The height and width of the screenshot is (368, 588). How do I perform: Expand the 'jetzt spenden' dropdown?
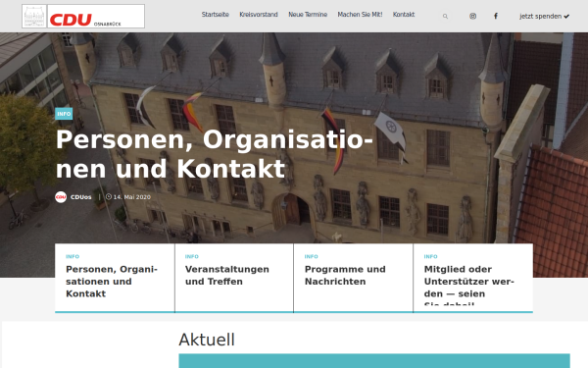(544, 16)
